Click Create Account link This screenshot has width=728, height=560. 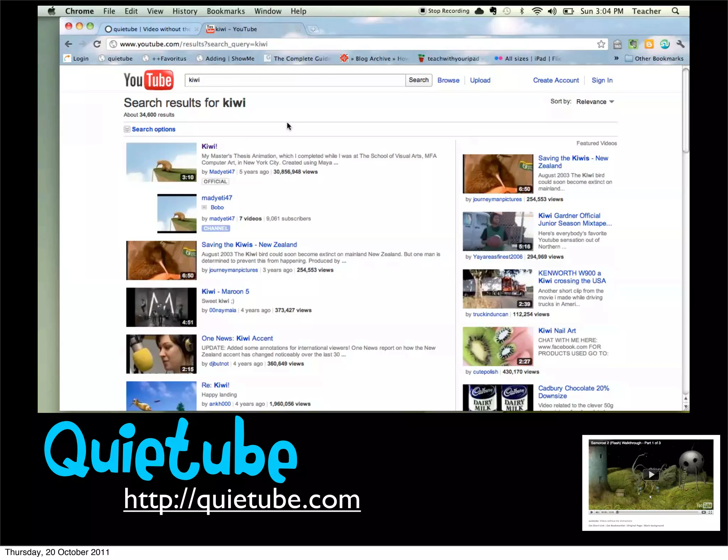[x=556, y=80]
